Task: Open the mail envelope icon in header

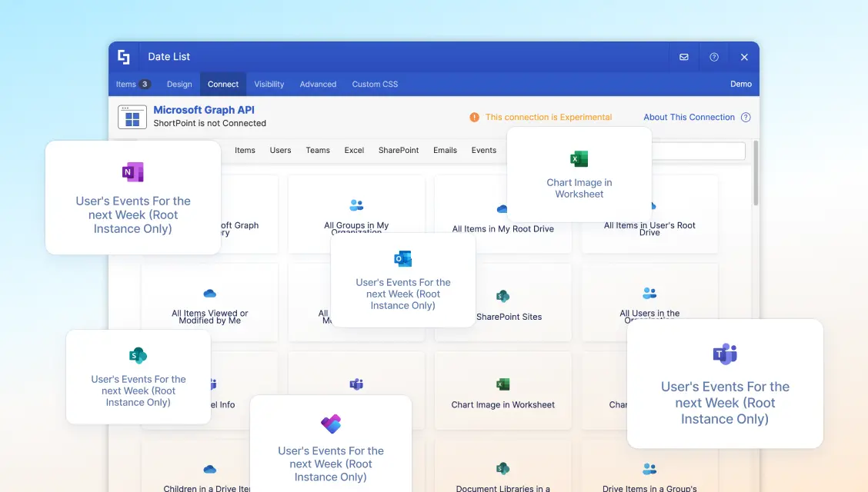Action: pos(683,57)
